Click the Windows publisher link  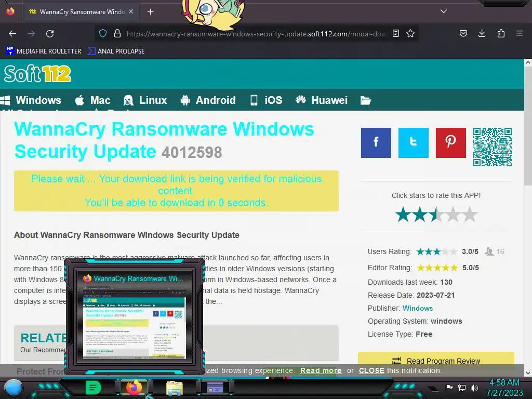pos(418,308)
